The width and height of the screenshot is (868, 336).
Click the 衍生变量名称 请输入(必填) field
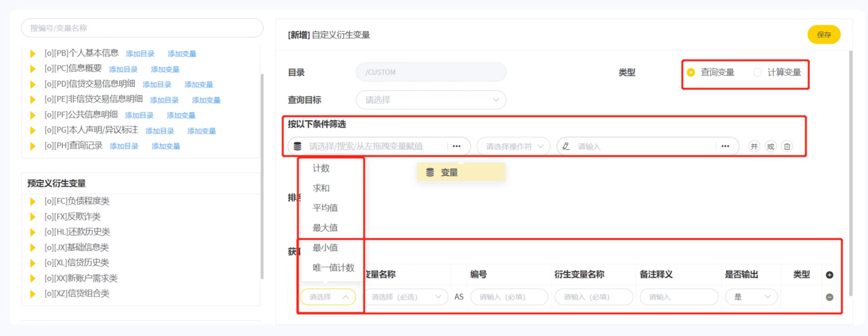(594, 297)
